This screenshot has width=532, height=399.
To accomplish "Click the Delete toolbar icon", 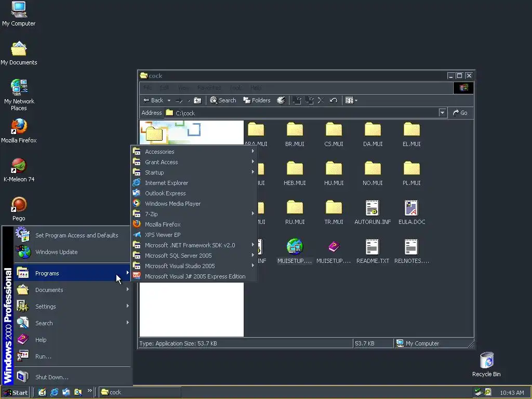I will (x=321, y=100).
